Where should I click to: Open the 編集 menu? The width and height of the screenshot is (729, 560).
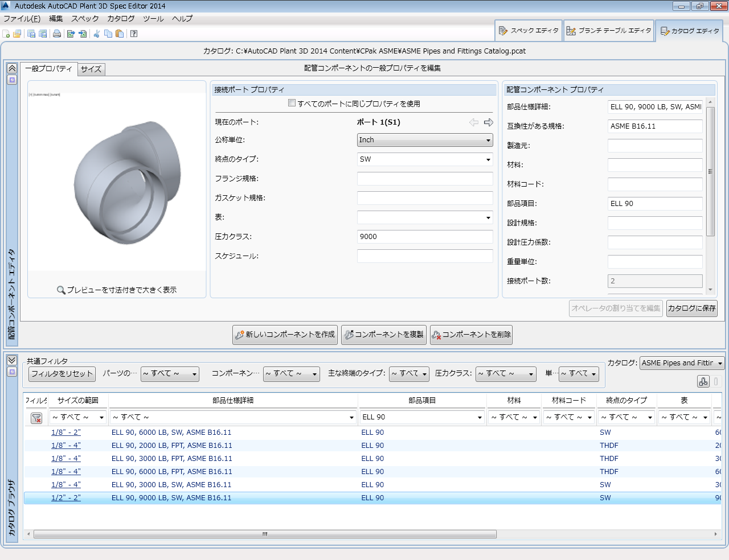click(x=56, y=19)
